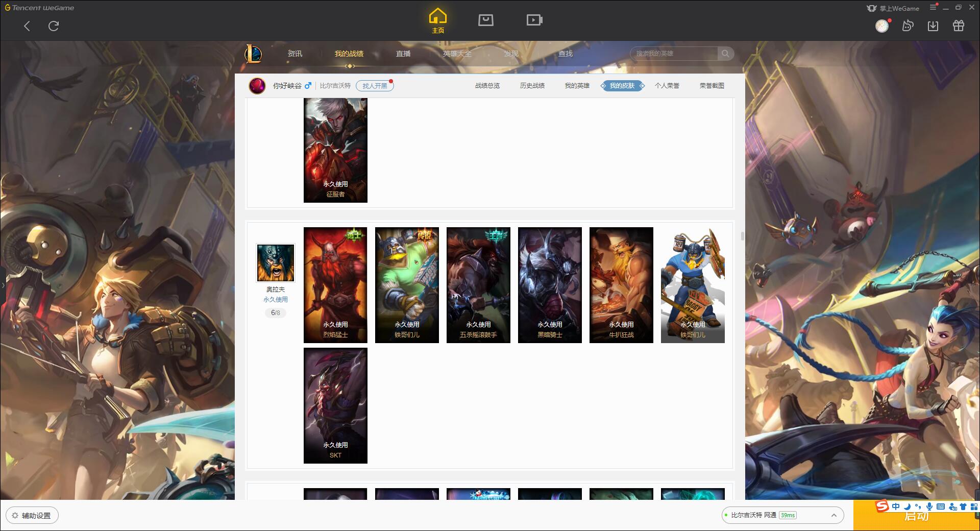Click the player profile avatar
Screen dimensions: 980x531
click(257, 86)
